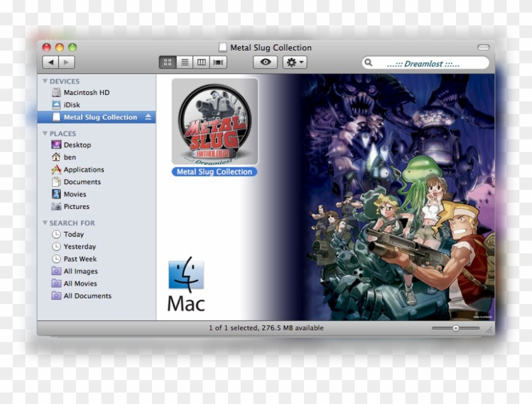Click the Documents folder icon in Places
This screenshot has height=404, width=532.
(56, 182)
